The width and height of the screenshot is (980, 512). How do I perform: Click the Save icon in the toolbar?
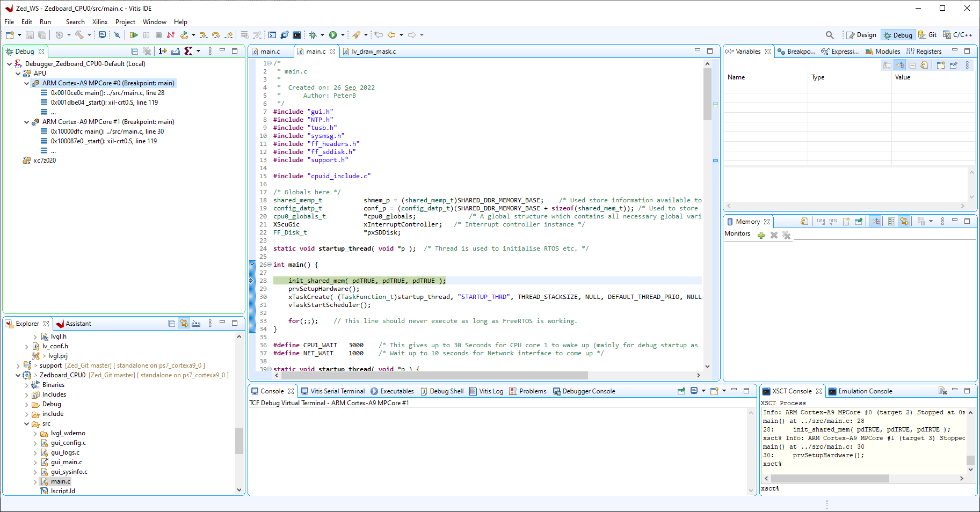30,35
